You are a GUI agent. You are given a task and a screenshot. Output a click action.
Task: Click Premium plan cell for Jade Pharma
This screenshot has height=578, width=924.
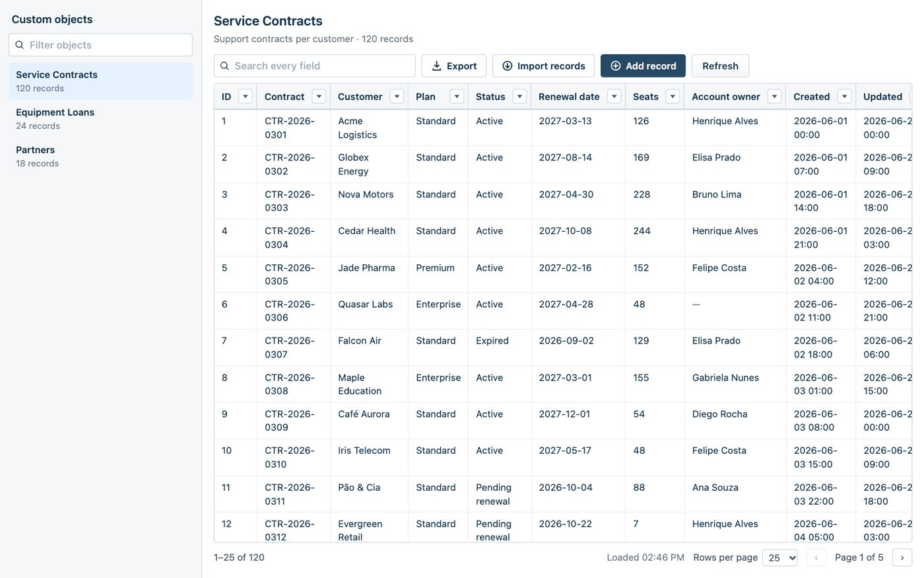[438, 274]
